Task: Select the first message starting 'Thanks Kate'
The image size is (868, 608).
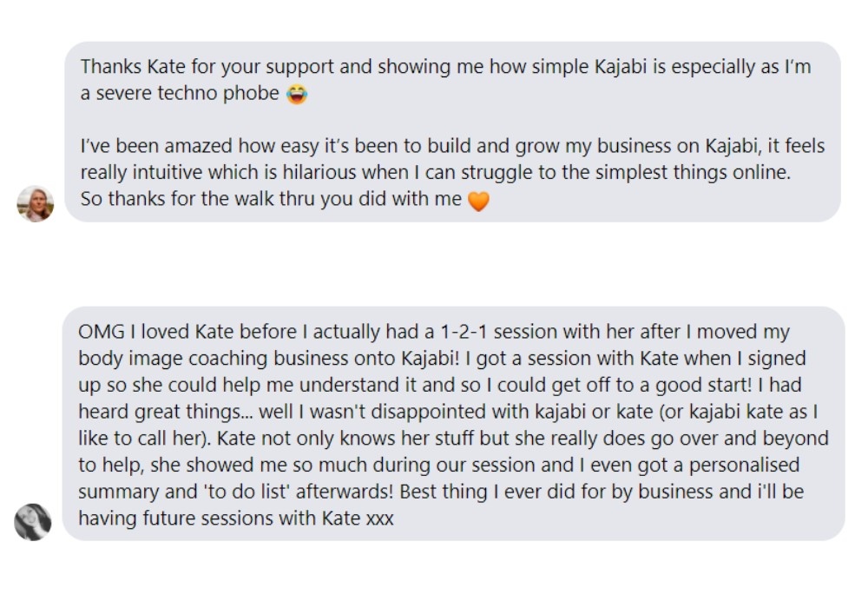Action: [451, 130]
